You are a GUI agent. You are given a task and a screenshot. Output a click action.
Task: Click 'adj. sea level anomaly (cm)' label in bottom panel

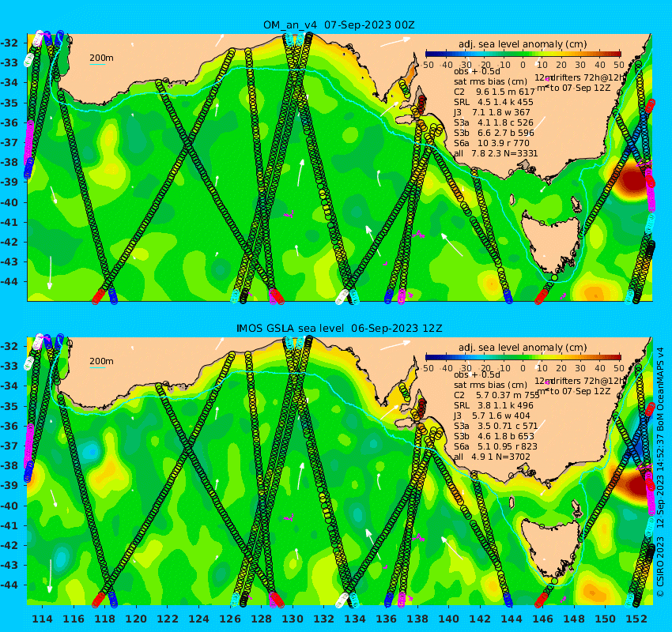coord(523,348)
